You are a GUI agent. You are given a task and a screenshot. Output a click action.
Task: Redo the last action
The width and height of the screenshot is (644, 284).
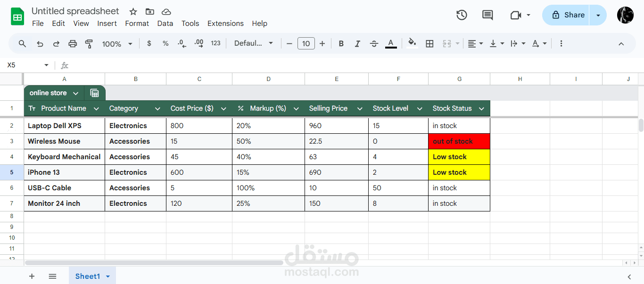pos(56,43)
